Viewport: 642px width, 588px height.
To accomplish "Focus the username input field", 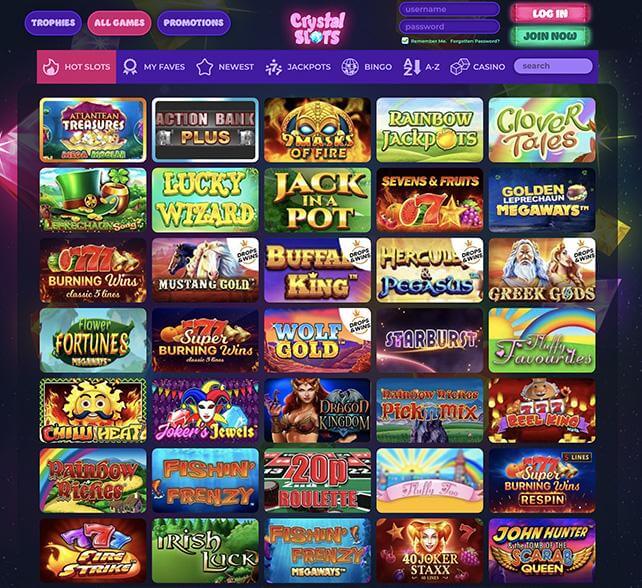I will tap(450, 9).
